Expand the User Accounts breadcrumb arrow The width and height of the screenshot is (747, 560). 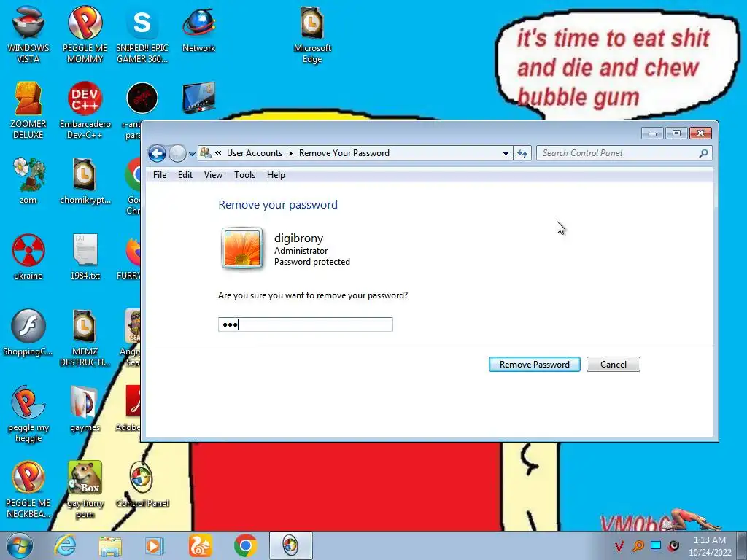[290, 153]
